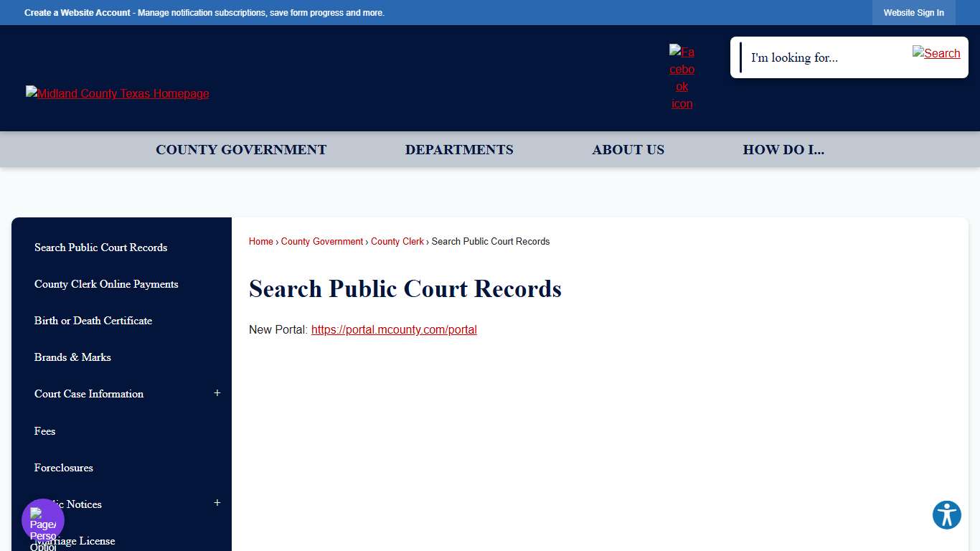This screenshot has width=980, height=551.
Task: Click the Facebook icon
Action: (x=682, y=77)
